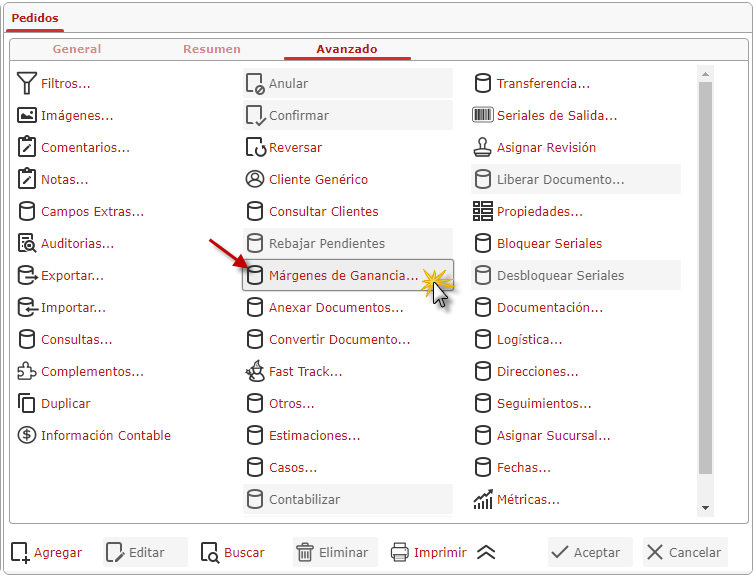Screen dimensions: 756x577
Task: Click the Propiedades grid icon
Action: coord(483,211)
